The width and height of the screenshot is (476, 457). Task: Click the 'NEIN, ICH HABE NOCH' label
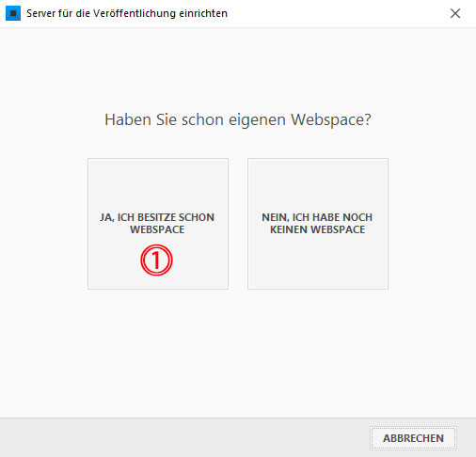pos(317,217)
